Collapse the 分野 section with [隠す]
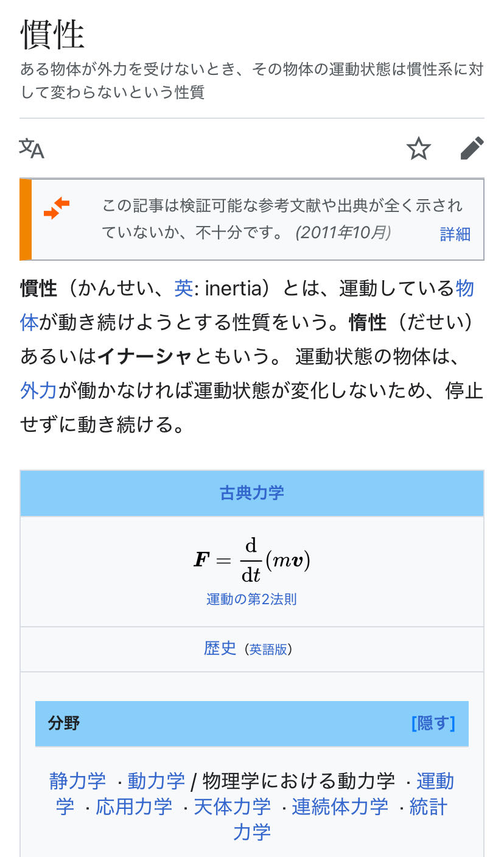Viewport: 504px width, 857px height. 433,724
